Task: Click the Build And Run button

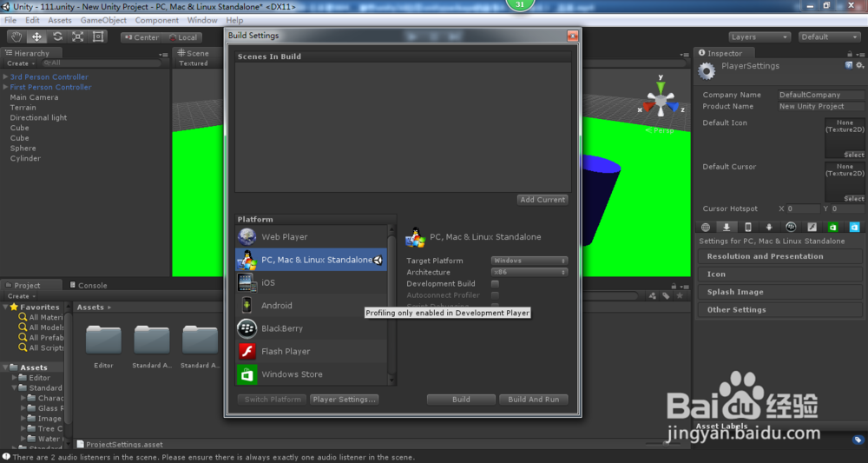Action: point(534,400)
